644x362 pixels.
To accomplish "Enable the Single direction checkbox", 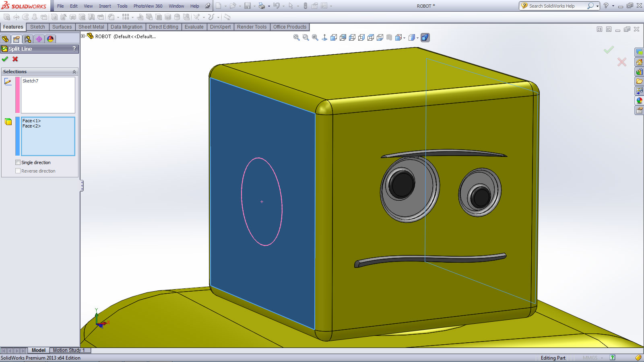I will point(18,162).
